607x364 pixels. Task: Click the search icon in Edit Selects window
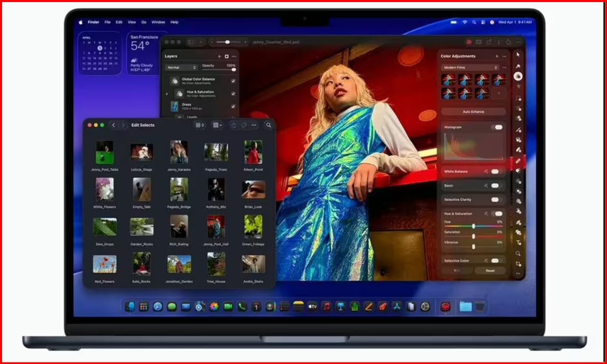[268, 125]
